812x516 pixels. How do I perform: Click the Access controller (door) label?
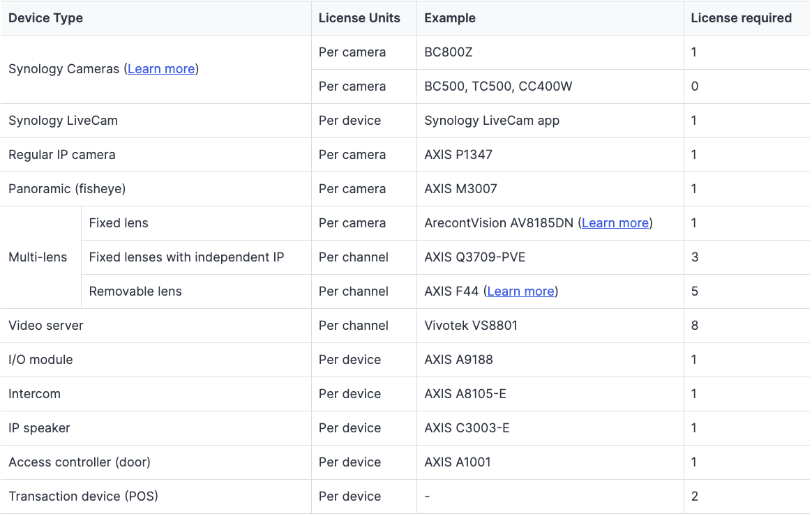[80, 462]
